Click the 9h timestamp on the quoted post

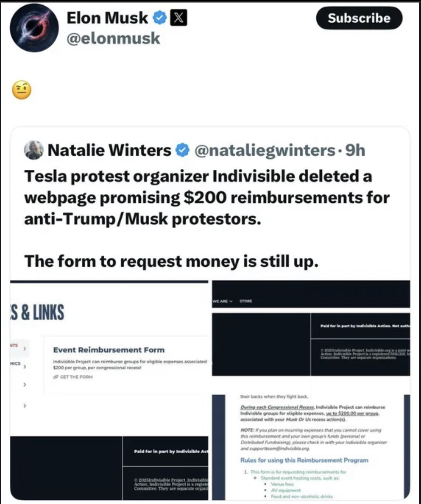pyautogui.click(x=355, y=150)
